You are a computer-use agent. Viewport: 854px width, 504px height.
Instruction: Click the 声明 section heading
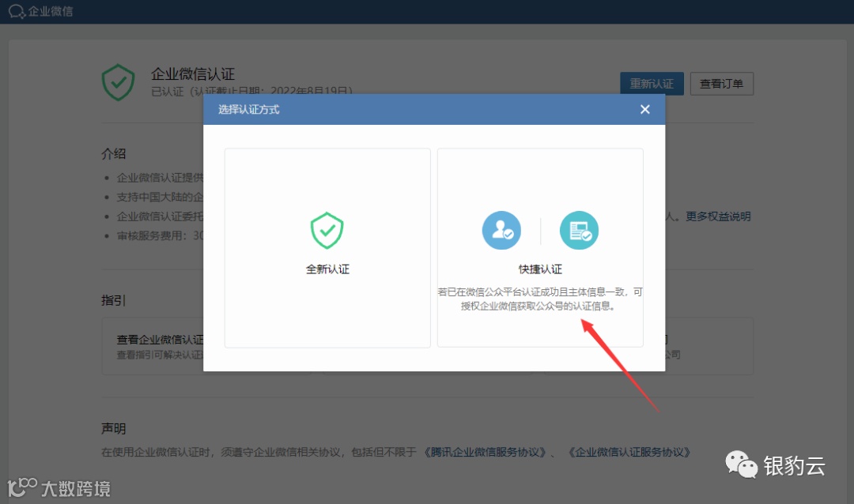113,429
